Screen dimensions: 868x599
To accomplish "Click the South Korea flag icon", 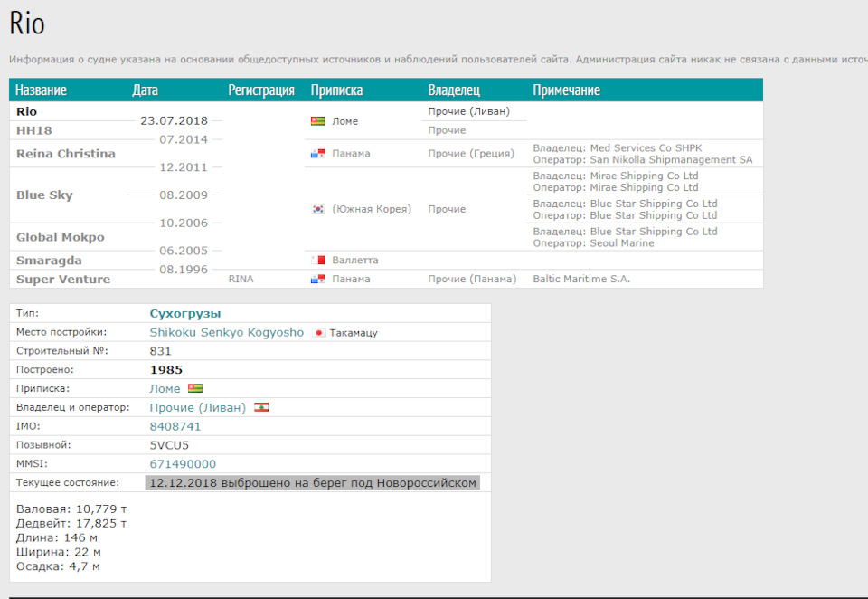I will click(x=317, y=209).
